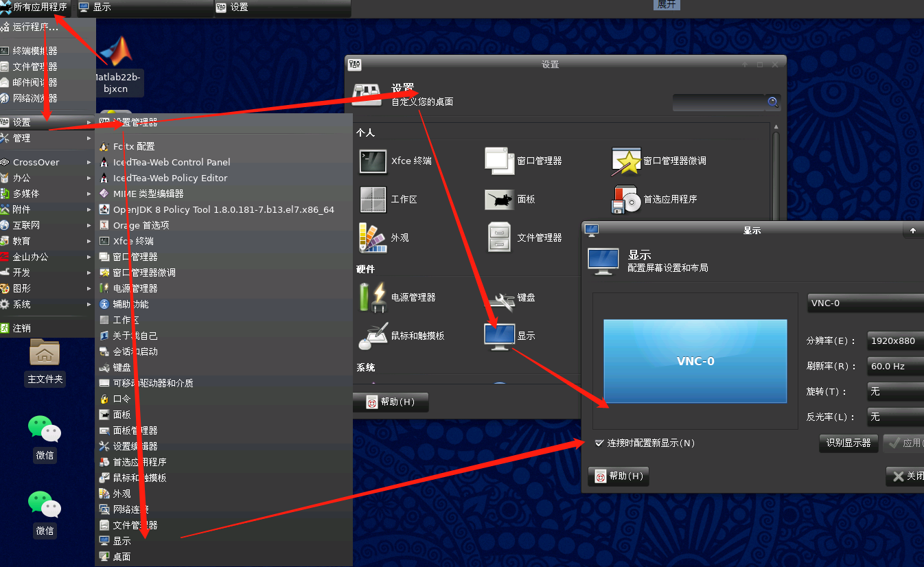924x567 pixels.
Task: Open the 刷新率 60.0 Hz dropdown
Action: (x=895, y=366)
